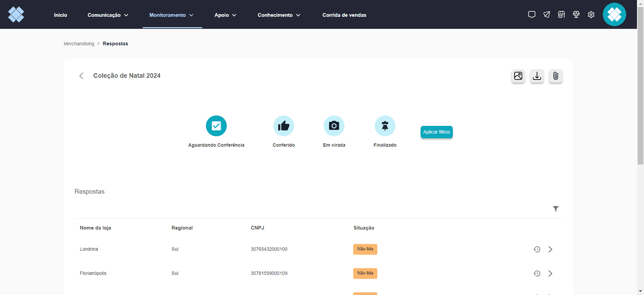Open Florianópolis response details arrow

click(x=550, y=274)
